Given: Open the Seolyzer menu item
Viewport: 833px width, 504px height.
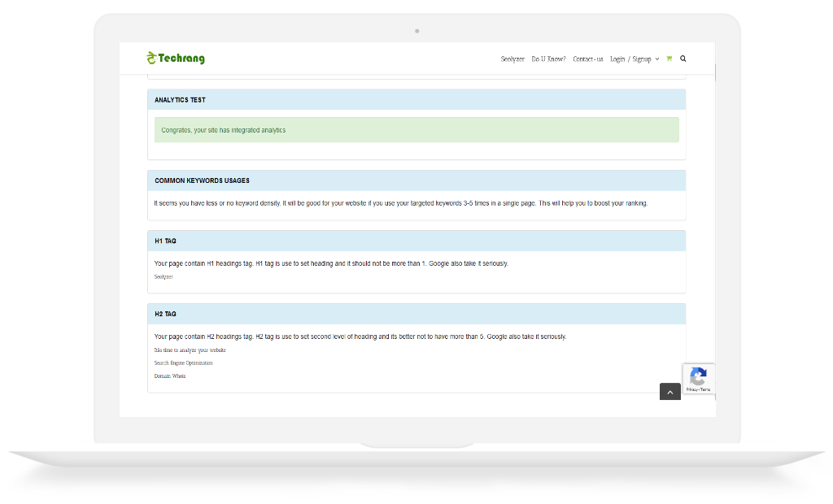Looking at the screenshot, I should (512, 59).
